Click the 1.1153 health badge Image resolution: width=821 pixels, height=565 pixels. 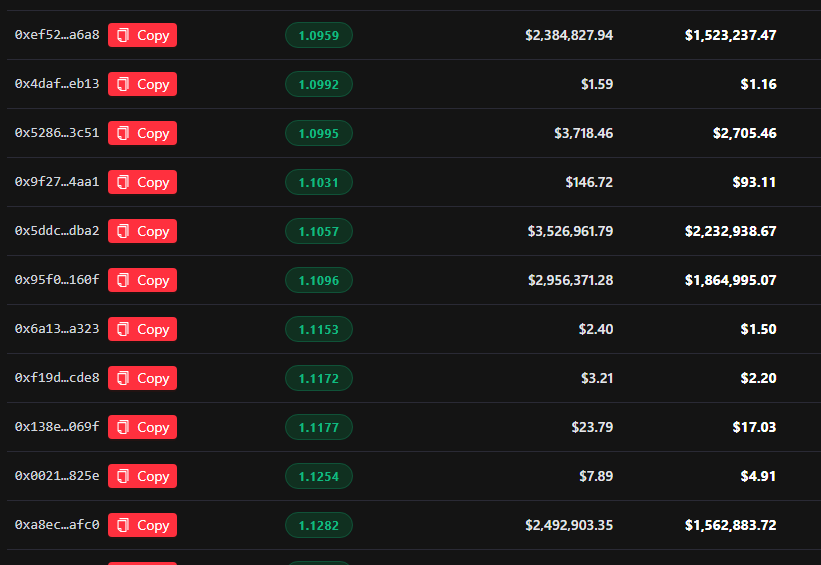[x=319, y=329]
